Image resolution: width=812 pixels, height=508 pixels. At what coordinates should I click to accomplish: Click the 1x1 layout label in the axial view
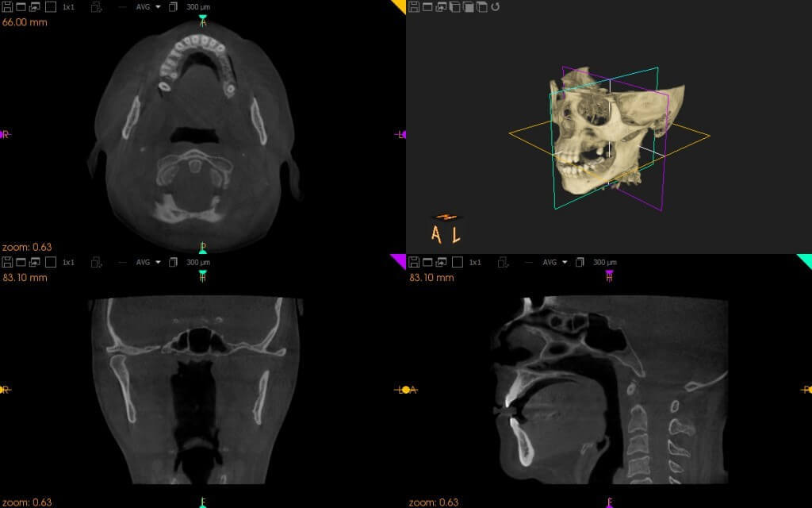point(69,7)
